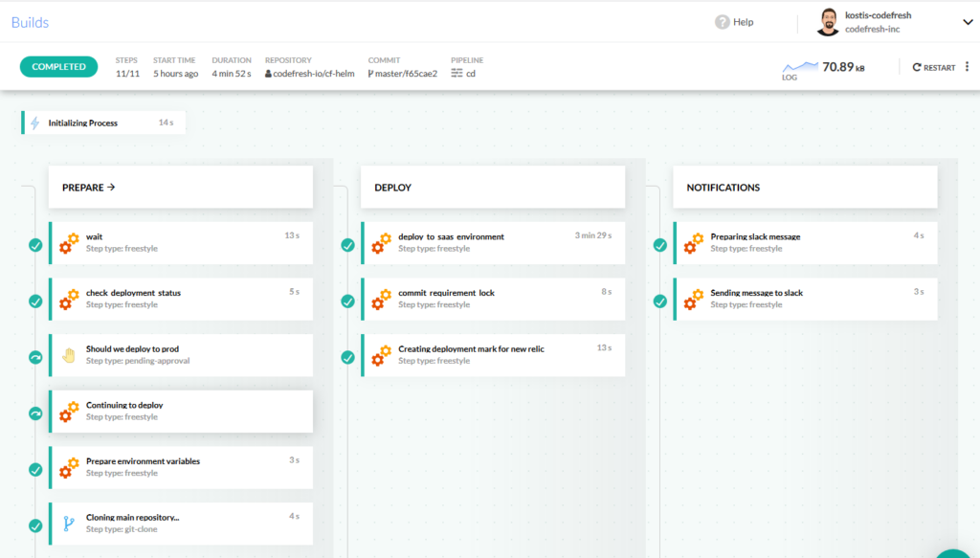Select the git-clone icon on Cloning main repository

click(69, 524)
